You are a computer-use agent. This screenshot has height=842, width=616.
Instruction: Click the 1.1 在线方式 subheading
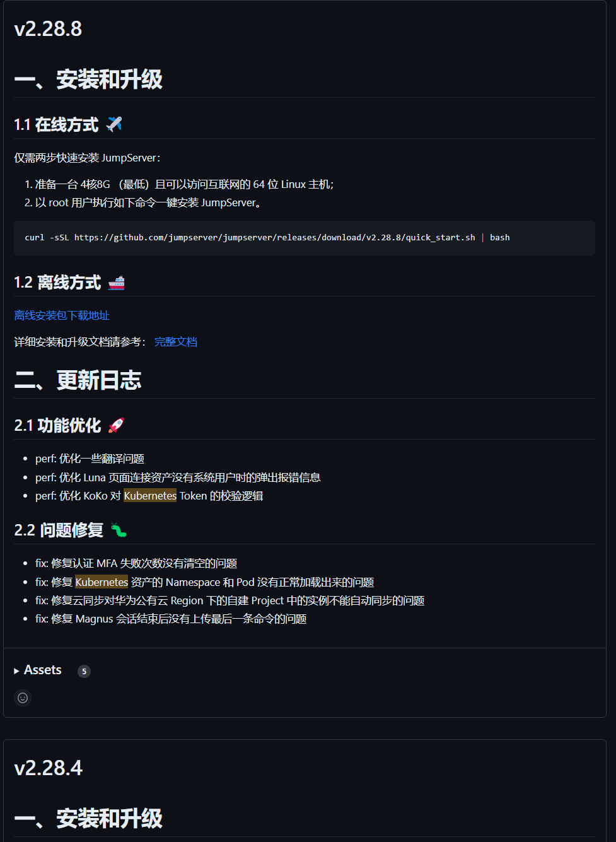pyautogui.click(x=56, y=125)
